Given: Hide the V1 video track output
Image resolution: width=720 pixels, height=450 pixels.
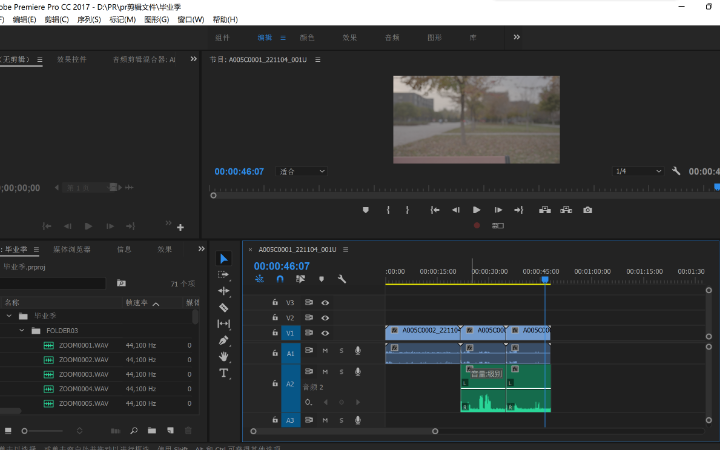Looking at the screenshot, I should pyautogui.click(x=325, y=333).
